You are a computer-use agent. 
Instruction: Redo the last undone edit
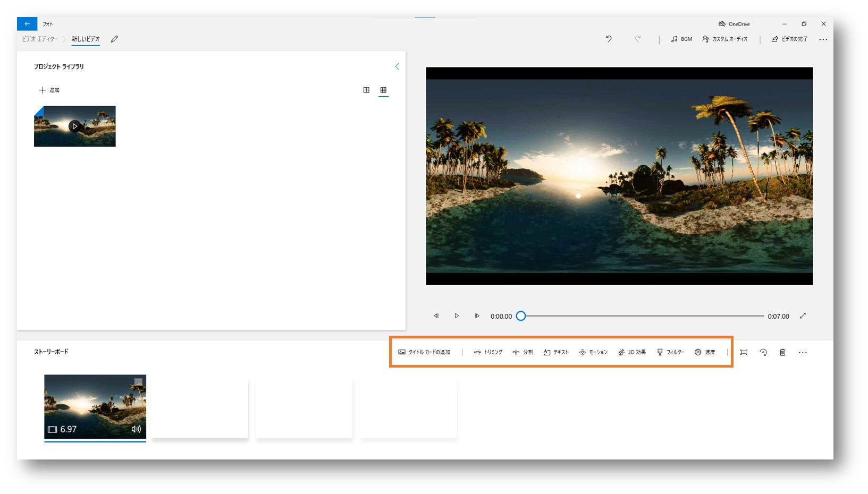point(638,39)
